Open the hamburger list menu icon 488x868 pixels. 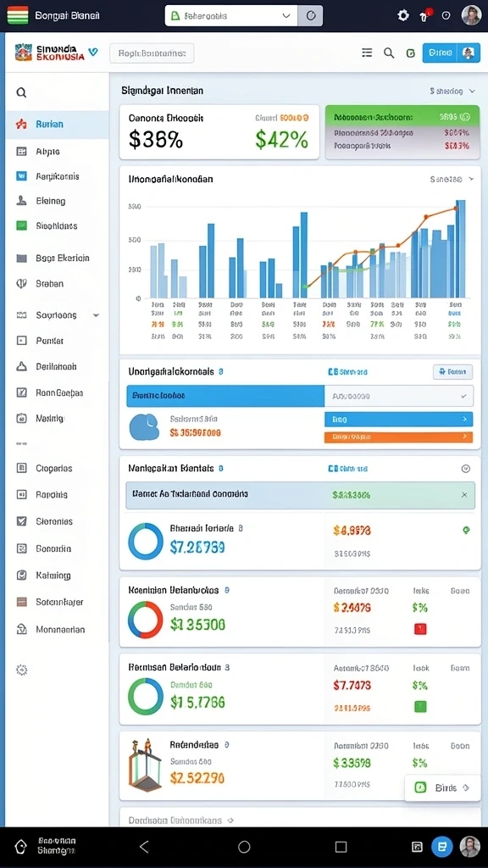[367, 53]
